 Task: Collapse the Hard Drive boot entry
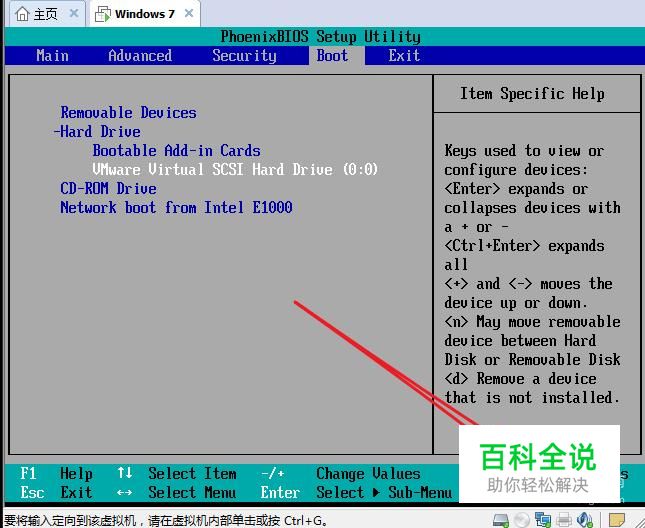point(97,132)
